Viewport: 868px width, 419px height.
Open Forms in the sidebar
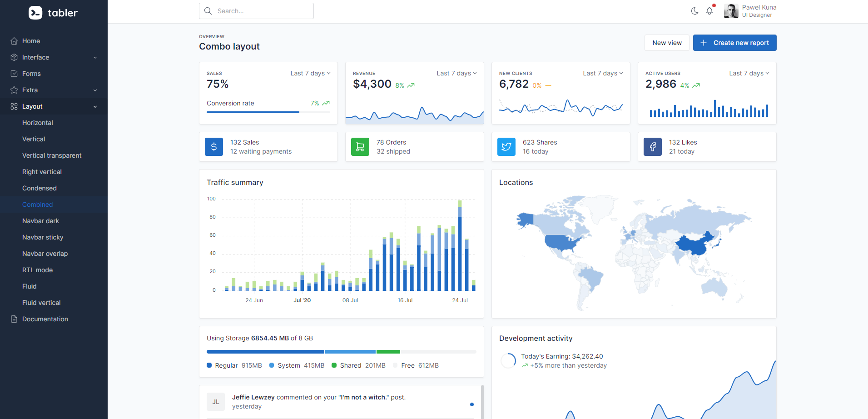(x=54, y=74)
